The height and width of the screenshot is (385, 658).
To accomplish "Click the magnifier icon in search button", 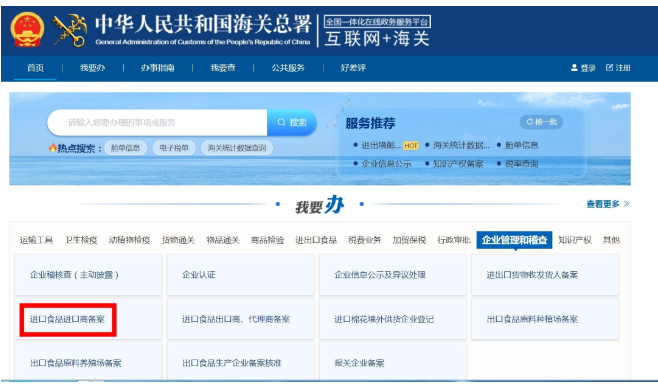I will click(282, 122).
